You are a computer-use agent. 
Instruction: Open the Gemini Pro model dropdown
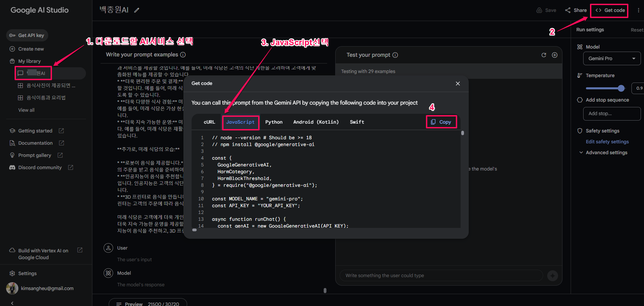pos(612,58)
